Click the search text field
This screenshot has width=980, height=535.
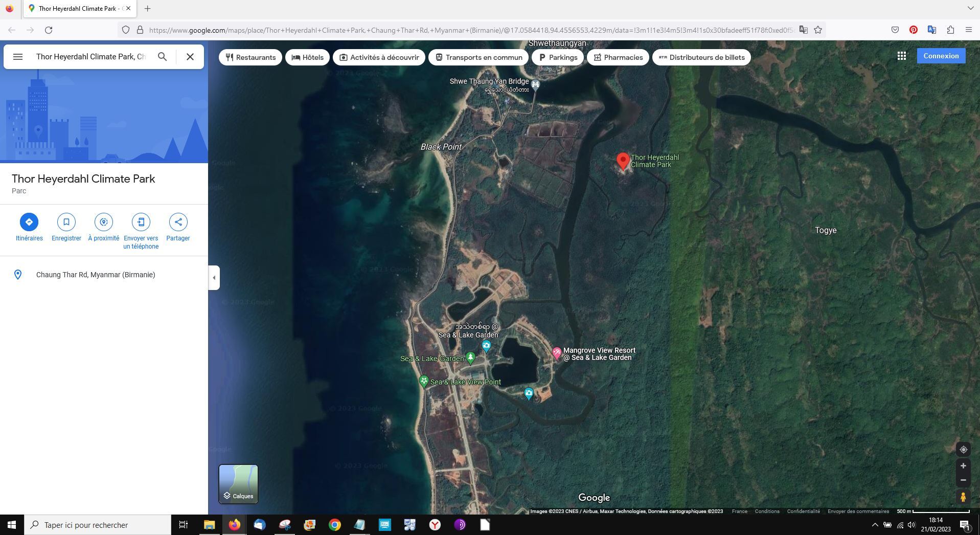tap(91, 57)
